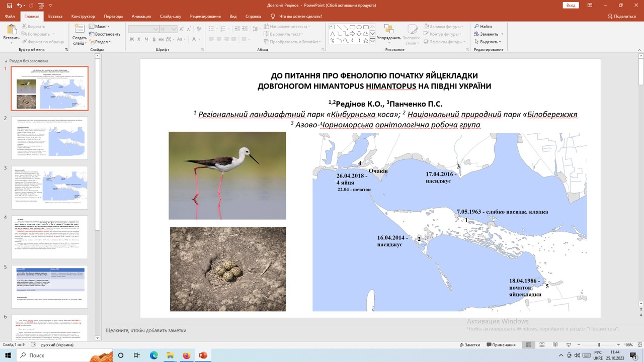The image size is (644, 362).
Task: Click the spell check icon in the status bar
Action: pos(34,345)
